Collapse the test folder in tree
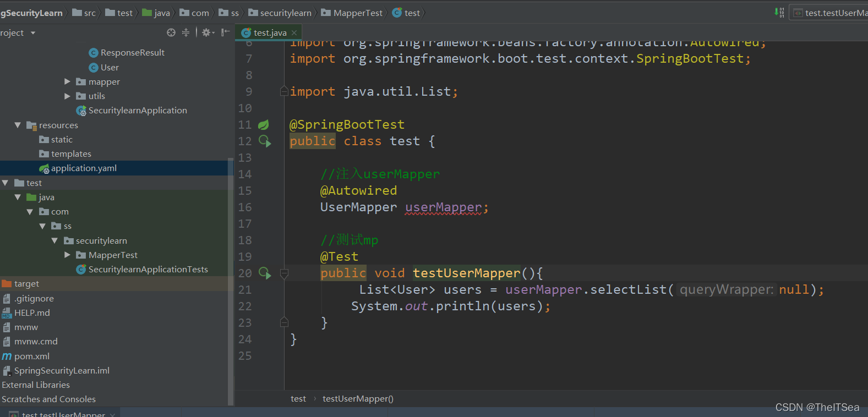 coord(5,183)
